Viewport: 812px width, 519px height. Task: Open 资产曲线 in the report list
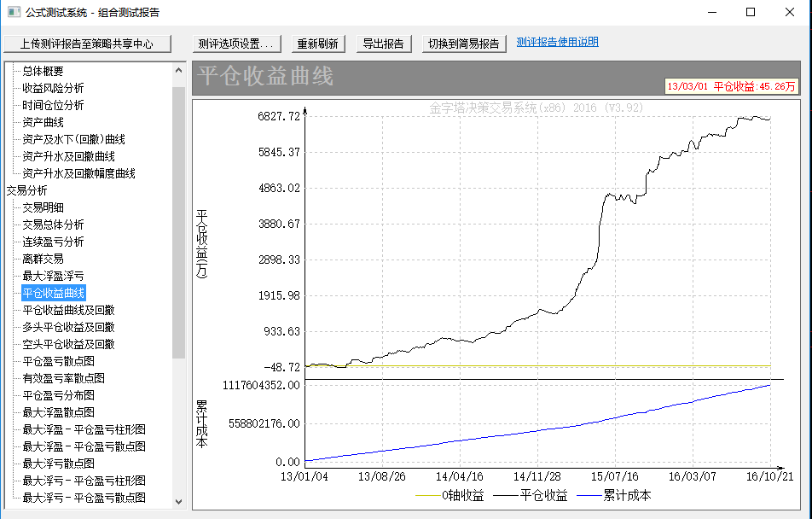pos(43,122)
